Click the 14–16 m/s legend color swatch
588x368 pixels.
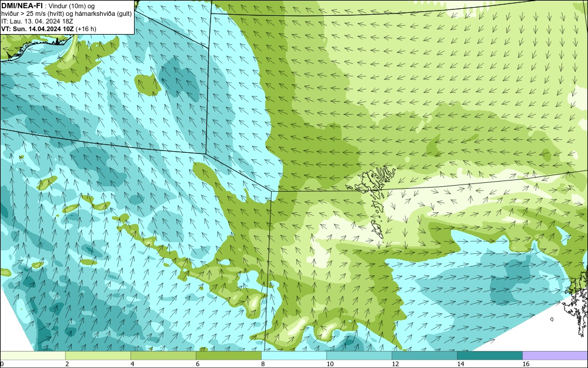[x=489, y=355]
